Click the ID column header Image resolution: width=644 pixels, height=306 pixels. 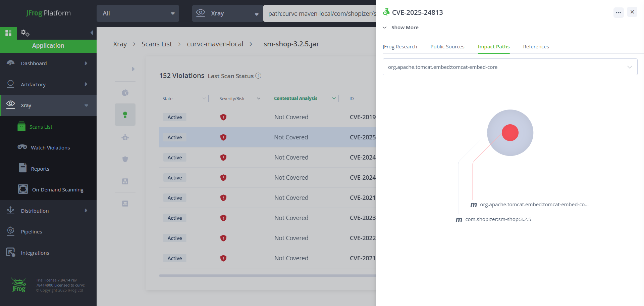tap(352, 98)
